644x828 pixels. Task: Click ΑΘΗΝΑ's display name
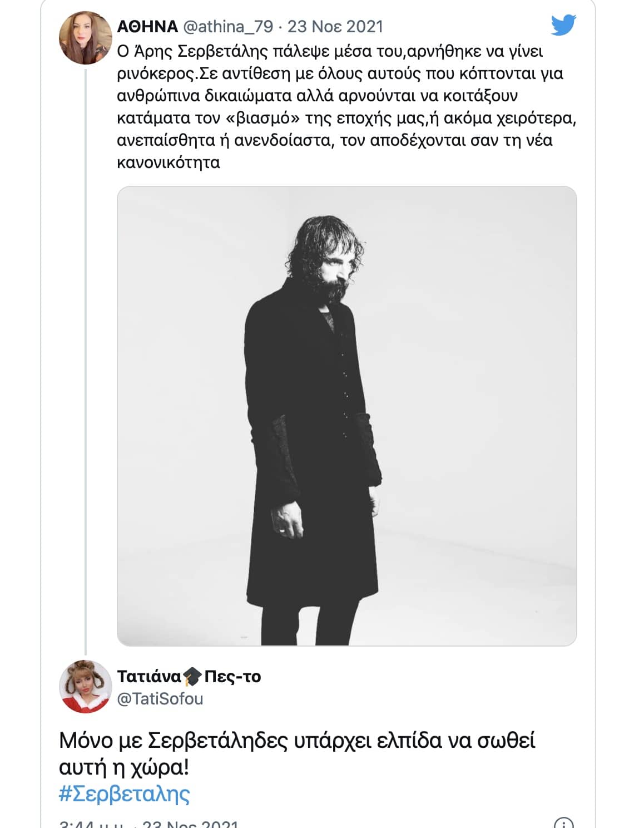(x=148, y=26)
